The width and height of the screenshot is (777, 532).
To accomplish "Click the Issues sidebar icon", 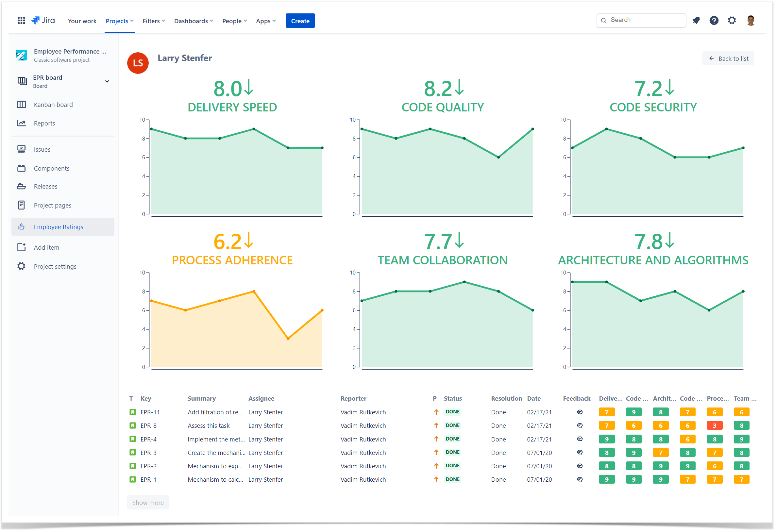I will (x=21, y=150).
